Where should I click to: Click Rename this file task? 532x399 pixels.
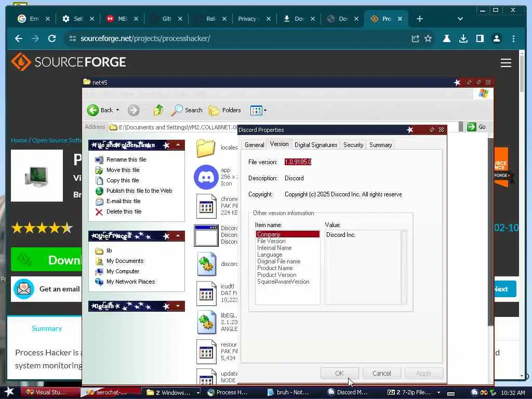[126, 159]
